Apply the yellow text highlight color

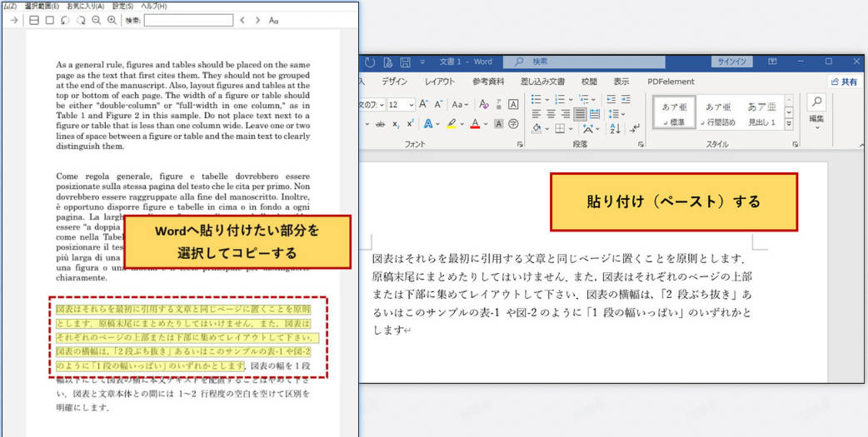(x=451, y=124)
